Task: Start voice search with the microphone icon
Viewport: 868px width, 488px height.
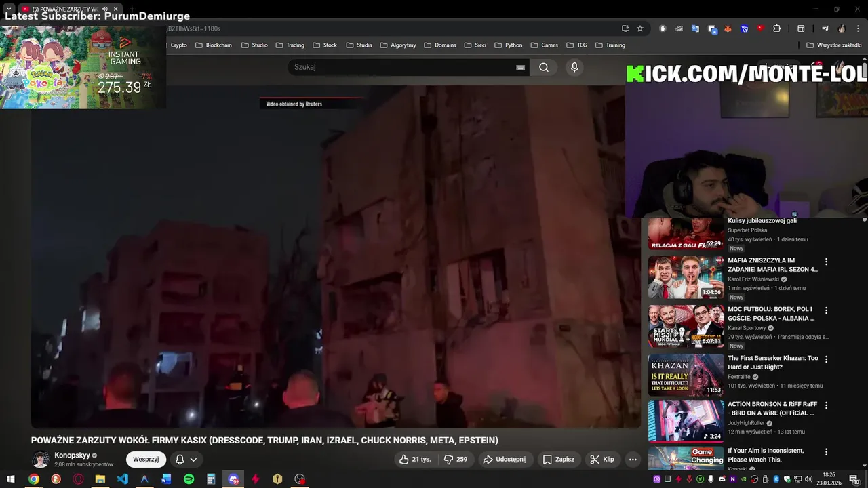Action: coord(574,67)
